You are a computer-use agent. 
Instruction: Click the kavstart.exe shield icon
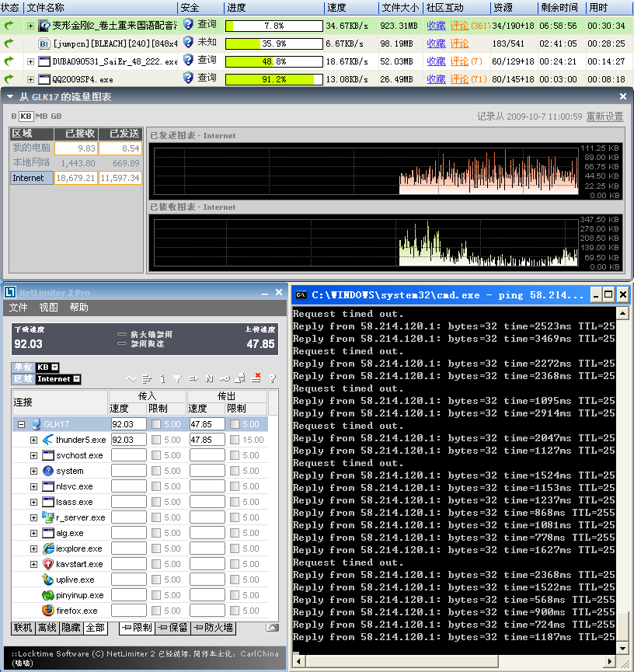pyautogui.click(x=48, y=564)
